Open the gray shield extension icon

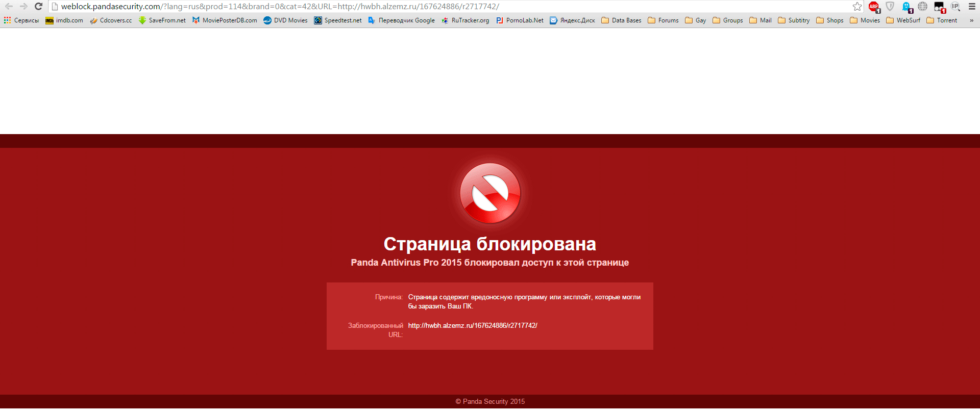coord(890,7)
